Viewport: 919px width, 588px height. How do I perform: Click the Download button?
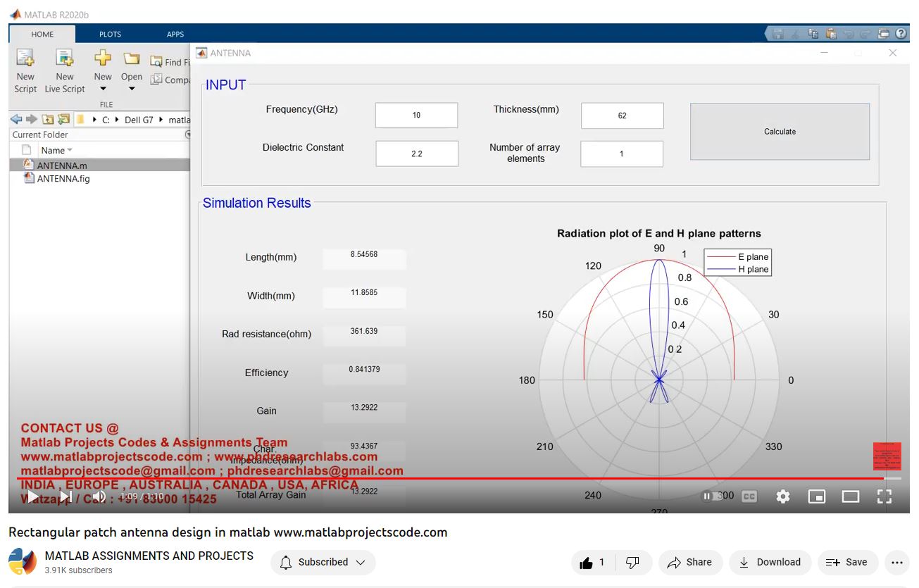click(770, 562)
